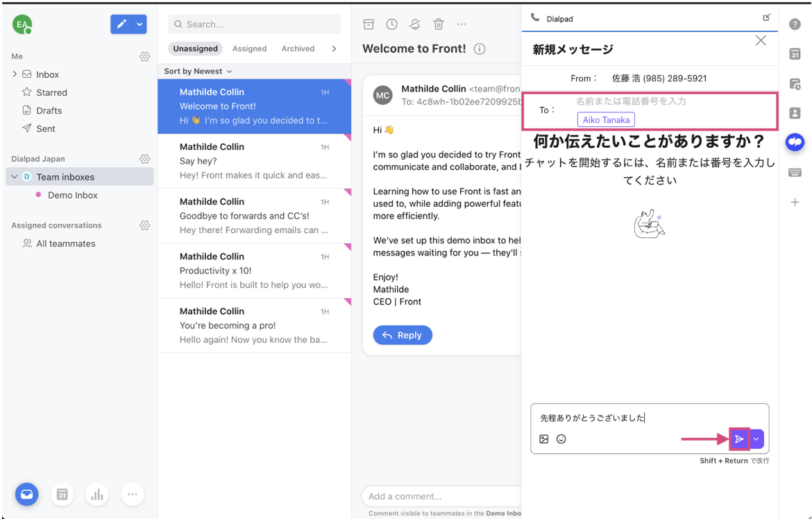Expand the Inbox folder chevron

point(15,74)
